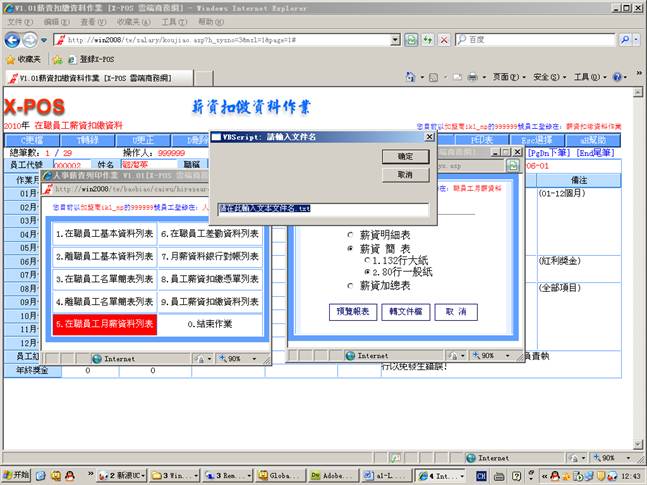
Task: Open the 收藏夹 favorites star button
Action: point(22,59)
